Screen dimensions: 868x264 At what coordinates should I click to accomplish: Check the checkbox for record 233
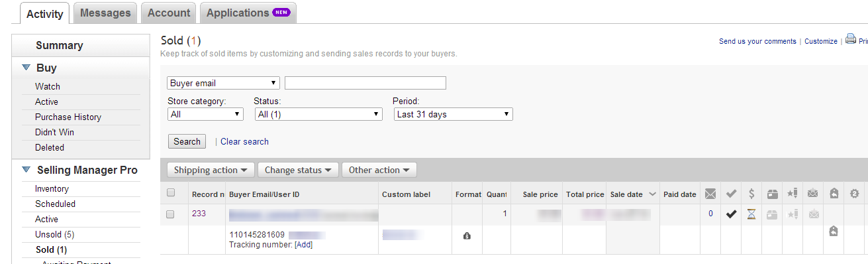[171, 214]
